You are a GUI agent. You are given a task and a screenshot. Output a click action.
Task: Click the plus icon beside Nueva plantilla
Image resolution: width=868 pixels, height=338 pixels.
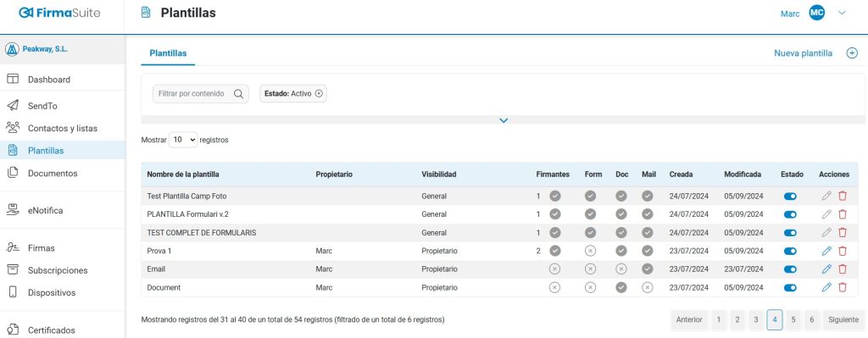pos(853,53)
